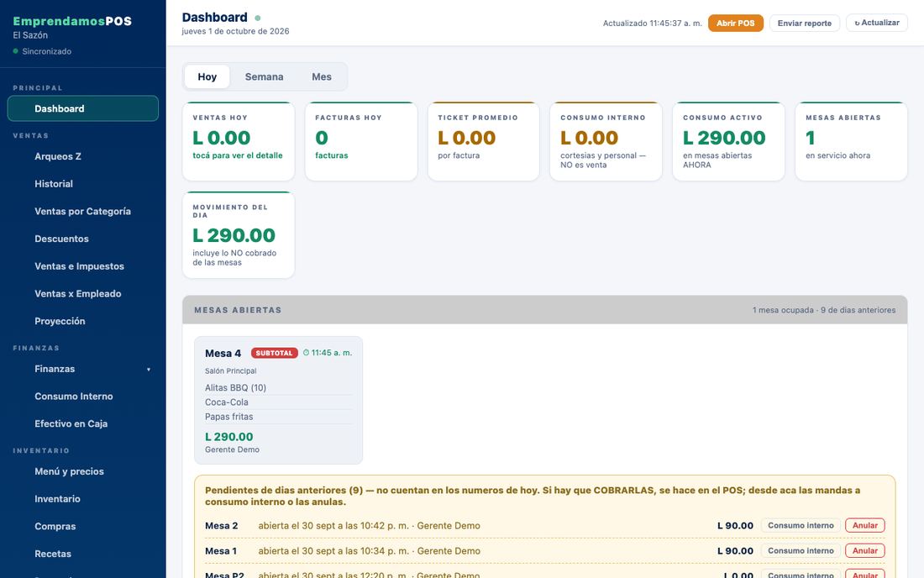The image size is (924, 578).
Task: Go to Proyección in the sidebar
Action: click(x=83, y=321)
